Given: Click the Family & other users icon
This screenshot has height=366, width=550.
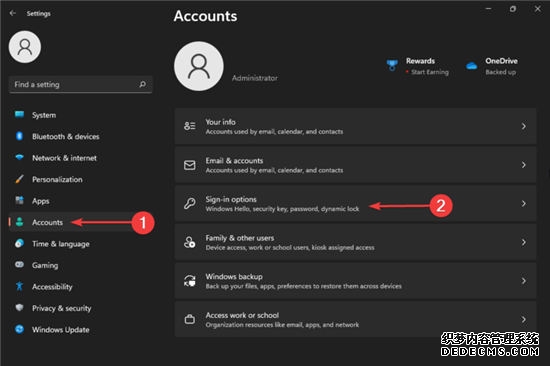Looking at the screenshot, I should pyautogui.click(x=190, y=242).
